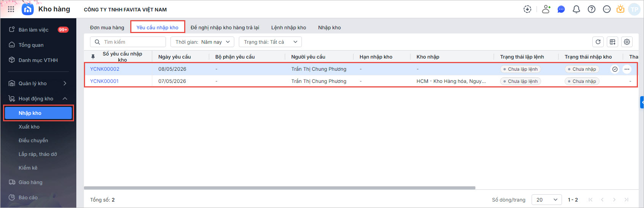The height and width of the screenshot is (208, 644).
Task: Switch to the Lệnh nhập kho tab
Action: [x=289, y=27]
